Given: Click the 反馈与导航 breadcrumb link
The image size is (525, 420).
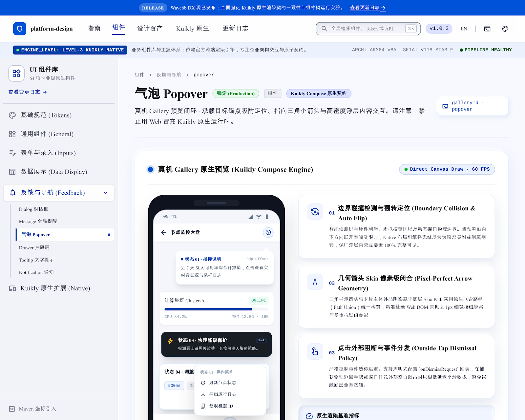Looking at the screenshot, I should [169, 75].
